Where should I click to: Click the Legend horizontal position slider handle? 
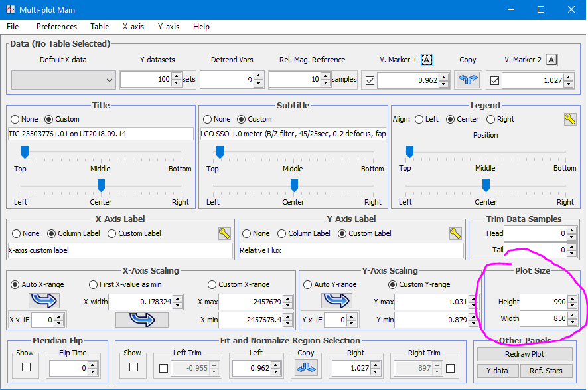pyautogui.click(x=486, y=185)
